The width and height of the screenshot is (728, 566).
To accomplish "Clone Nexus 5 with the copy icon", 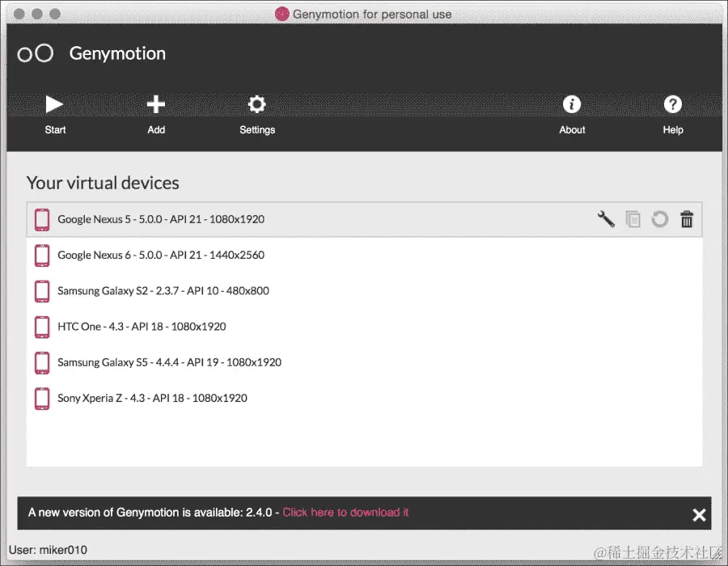I will [x=633, y=219].
